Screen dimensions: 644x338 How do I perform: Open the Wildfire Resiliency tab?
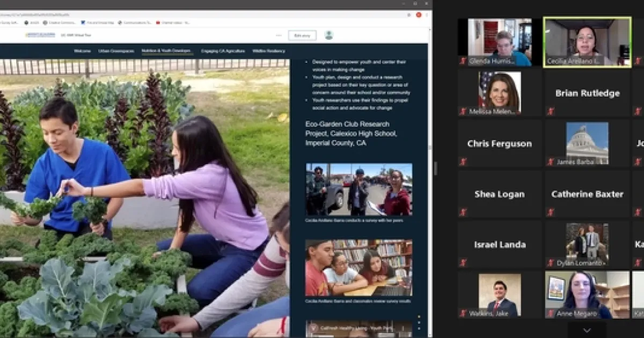pos(268,51)
